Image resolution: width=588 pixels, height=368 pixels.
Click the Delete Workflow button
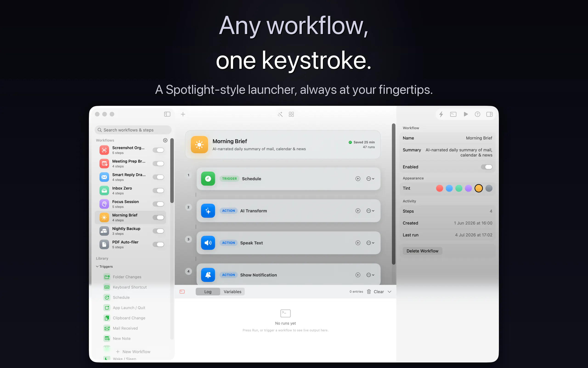[422, 251]
